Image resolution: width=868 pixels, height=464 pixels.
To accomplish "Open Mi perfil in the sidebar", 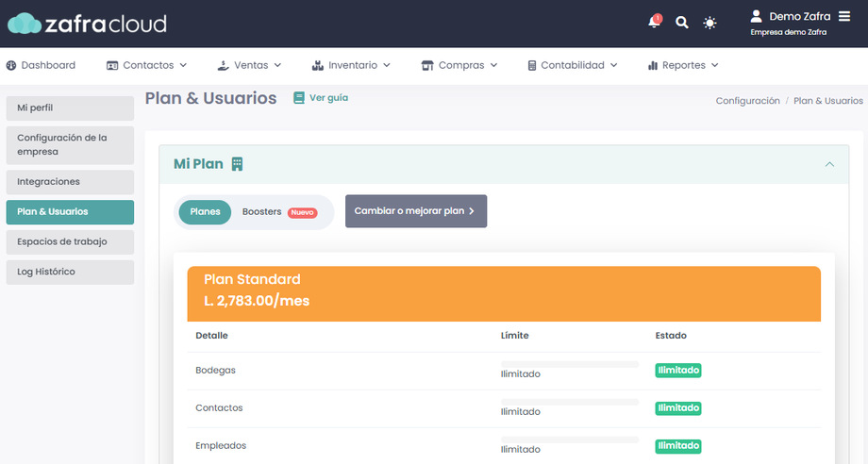I will (70, 108).
